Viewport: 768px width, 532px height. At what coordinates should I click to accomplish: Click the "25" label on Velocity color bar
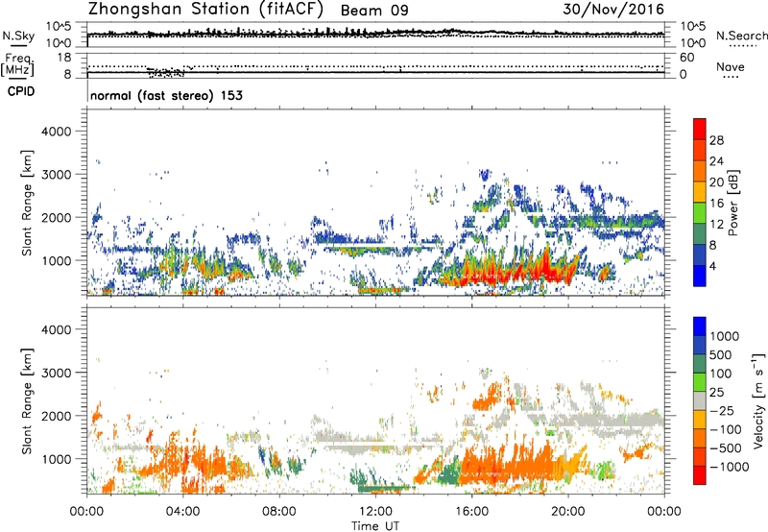point(717,393)
